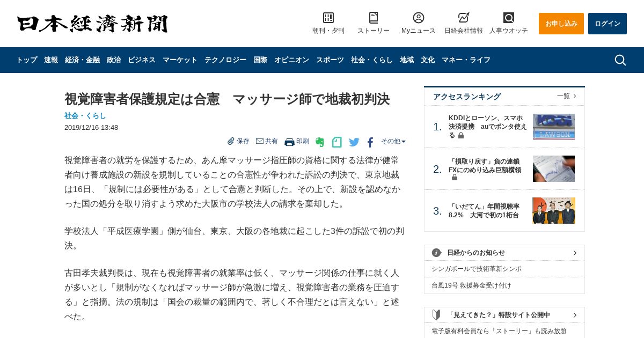Screen dimensions: 644x338
Task: Select 政治 in navigation bar
Action: coord(114,60)
